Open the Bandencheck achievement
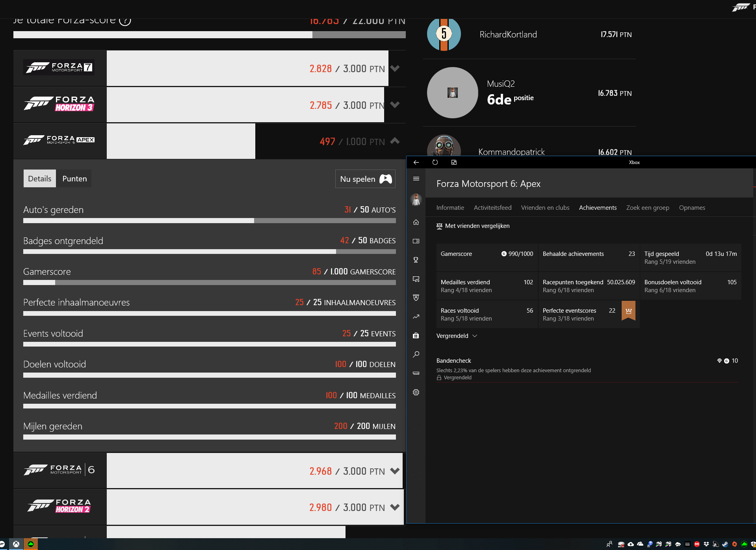756x550 pixels. point(587,369)
